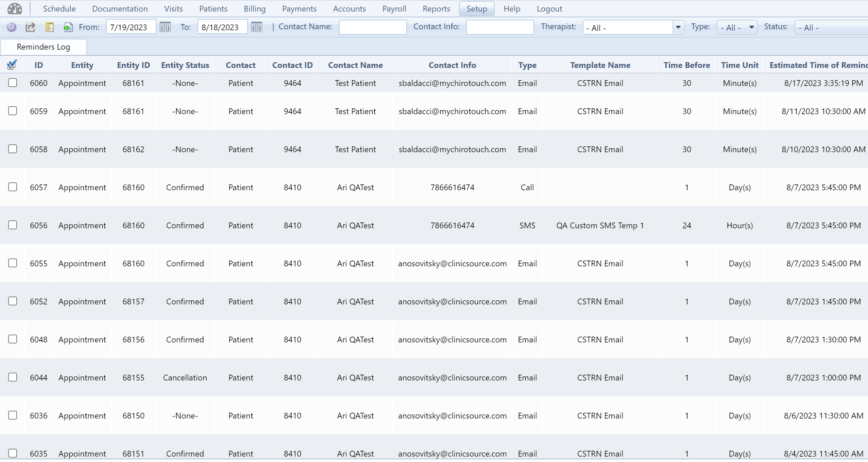This screenshot has width=868, height=462.
Task: Click the To date field
Action: [x=222, y=27]
